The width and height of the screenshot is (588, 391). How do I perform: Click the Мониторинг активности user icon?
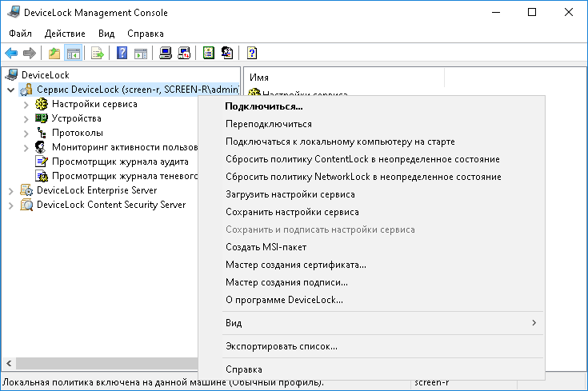click(x=41, y=147)
